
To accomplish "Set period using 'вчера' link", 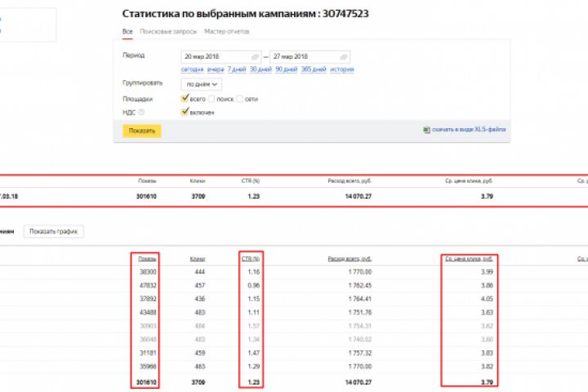I will tap(216, 69).
